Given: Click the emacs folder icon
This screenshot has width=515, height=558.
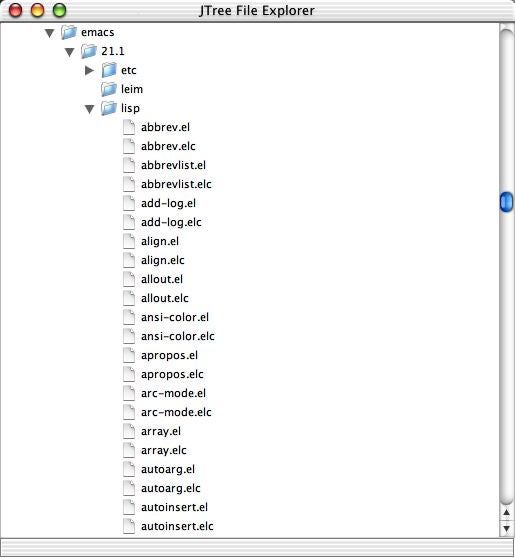Looking at the screenshot, I should click(69, 32).
